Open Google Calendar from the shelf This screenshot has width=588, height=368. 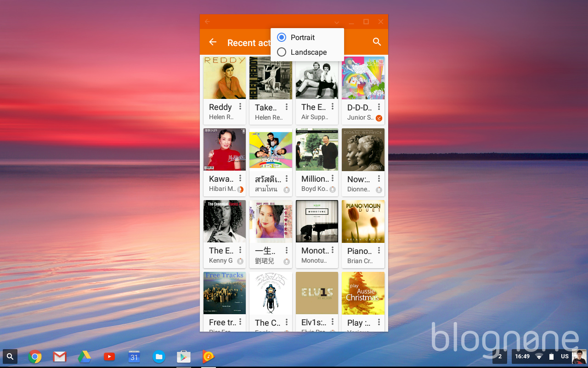pyautogui.click(x=134, y=356)
